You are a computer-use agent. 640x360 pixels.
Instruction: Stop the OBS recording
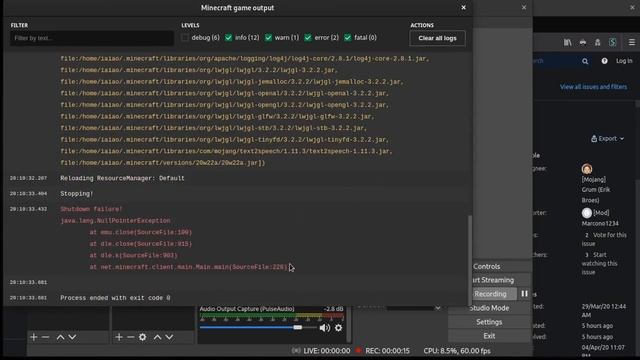pyautogui.click(x=493, y=294)
